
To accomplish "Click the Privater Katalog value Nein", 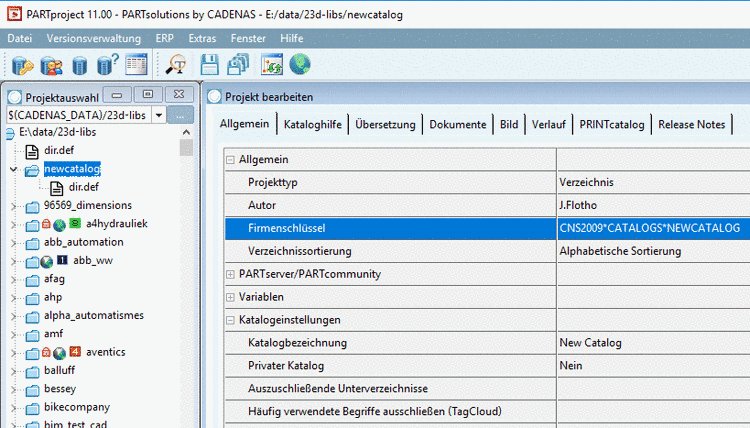I will point(571,366).
